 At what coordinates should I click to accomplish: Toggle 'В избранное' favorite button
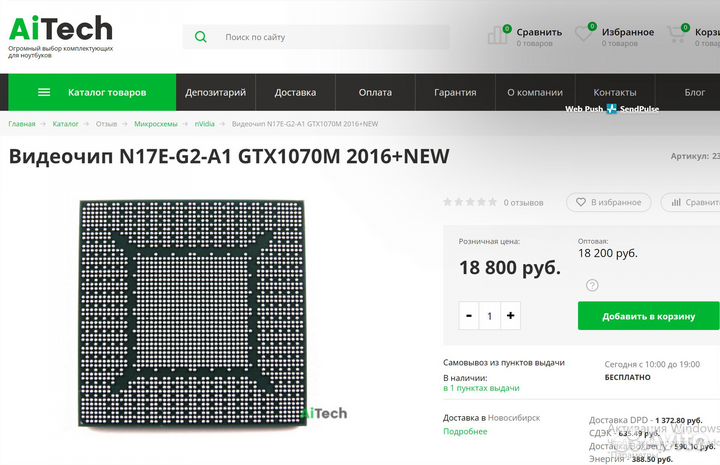609,202
